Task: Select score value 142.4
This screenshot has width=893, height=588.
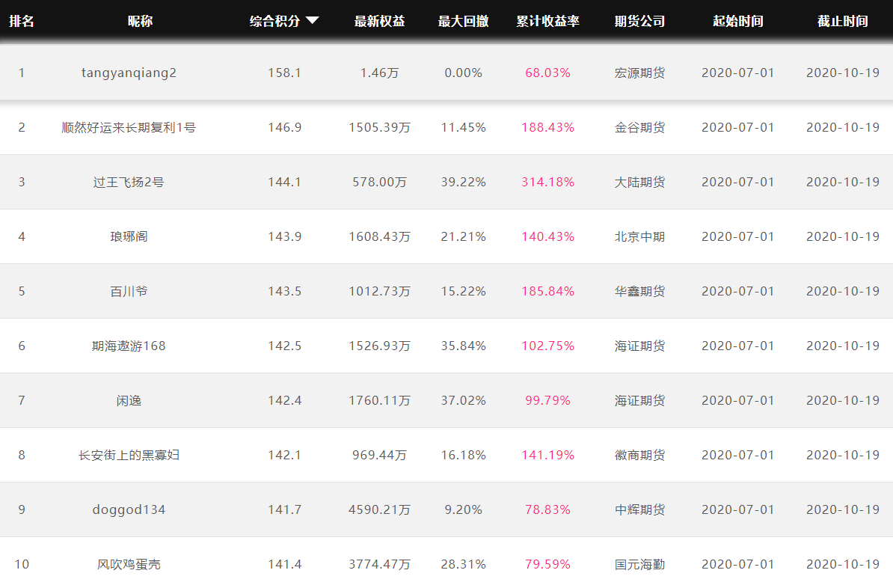Action: [285, 400]
